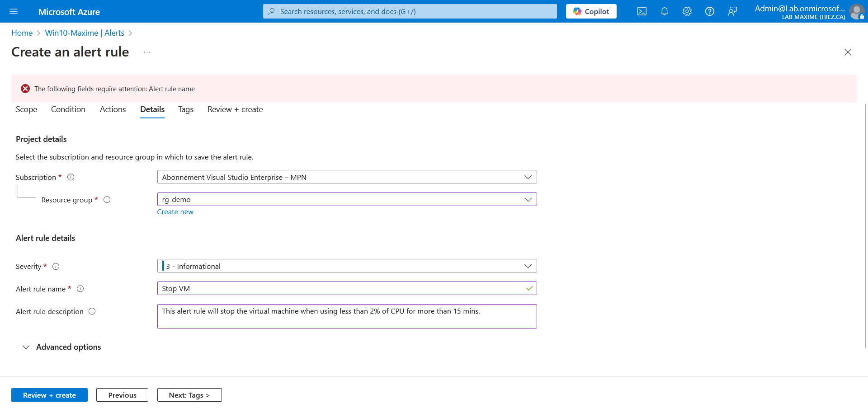
Task: Open the Copilot assistant
Action: [x=591, y=11]
